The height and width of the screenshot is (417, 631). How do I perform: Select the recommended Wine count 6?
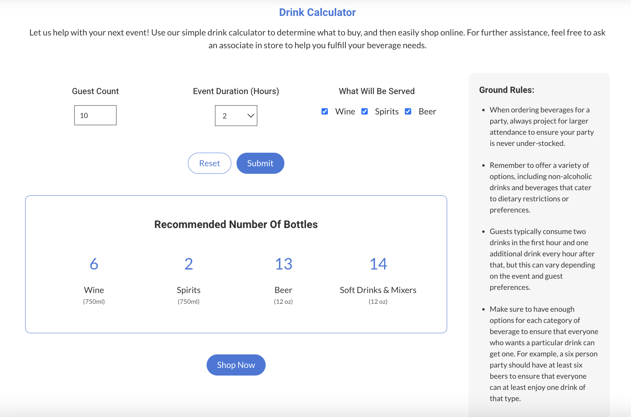(94, 264)
